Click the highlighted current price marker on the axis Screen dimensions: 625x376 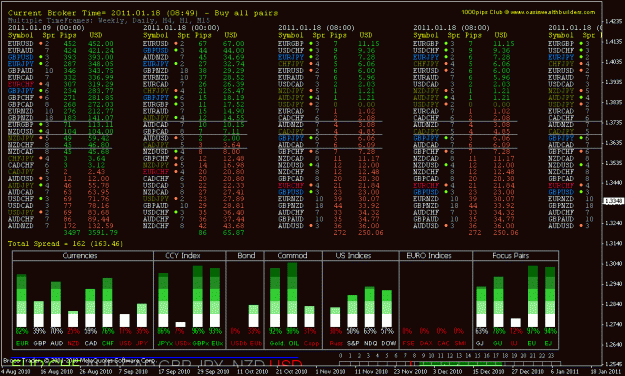(614, 201)
